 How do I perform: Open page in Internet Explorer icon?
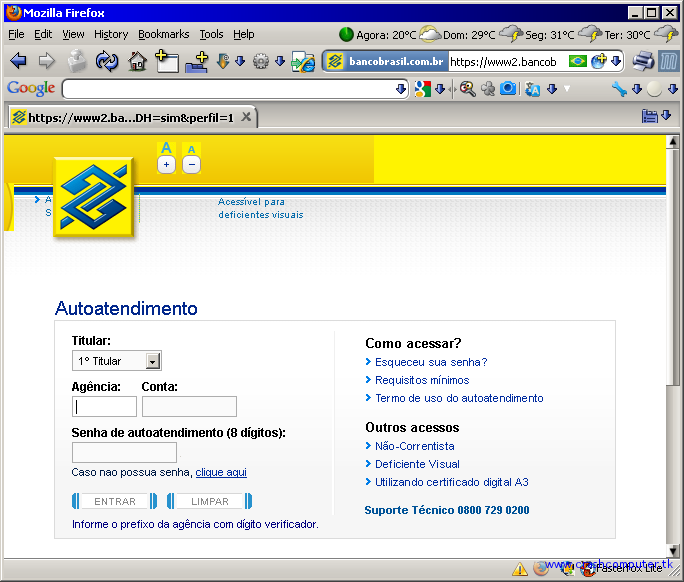[x=304, y=62]
